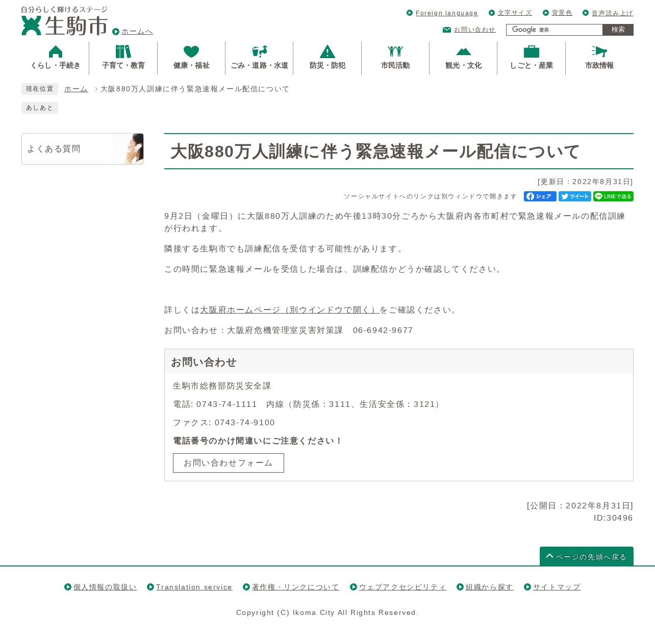Viewport: 655px width, 644px height.
Task: Open the 市政情報 menu label
Action: pyautogui.click(x=599, y=65)
